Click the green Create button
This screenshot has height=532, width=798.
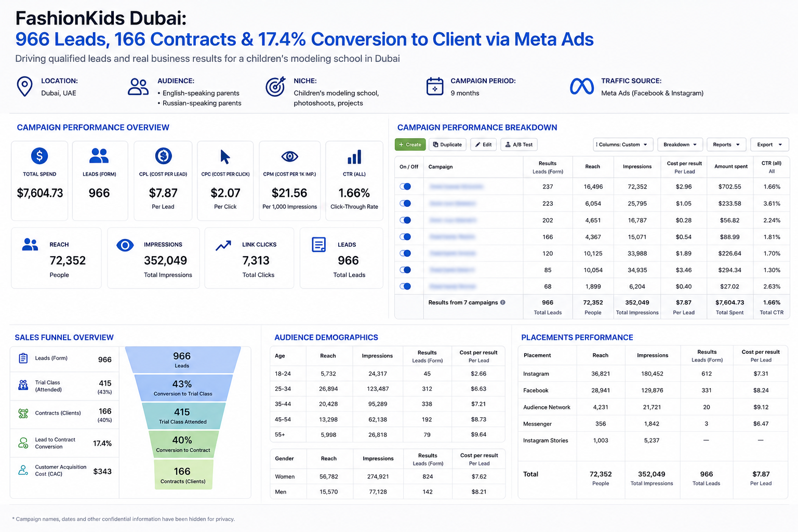tap(410, 144)
